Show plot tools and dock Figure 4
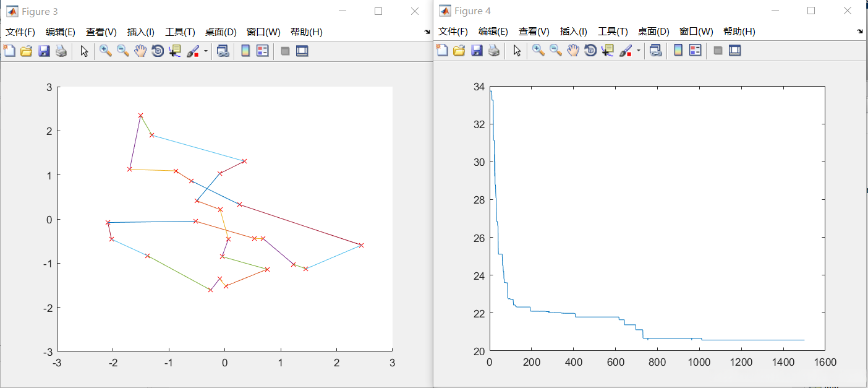Image resolution: width=868 pixels, height=388 pixels. pos(735,51)
